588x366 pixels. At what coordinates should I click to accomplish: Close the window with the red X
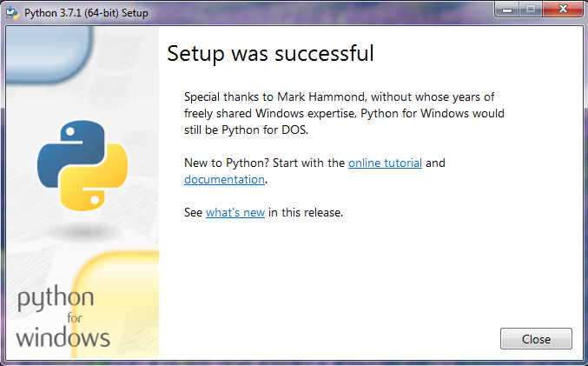coord(563,9)
